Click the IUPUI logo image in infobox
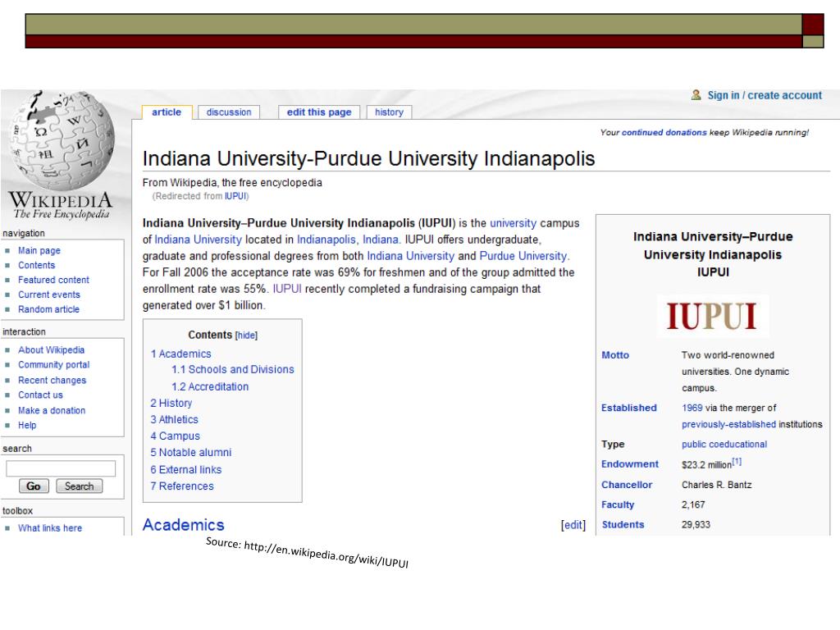This screenshot has height=630, width=840. point(713,316)
